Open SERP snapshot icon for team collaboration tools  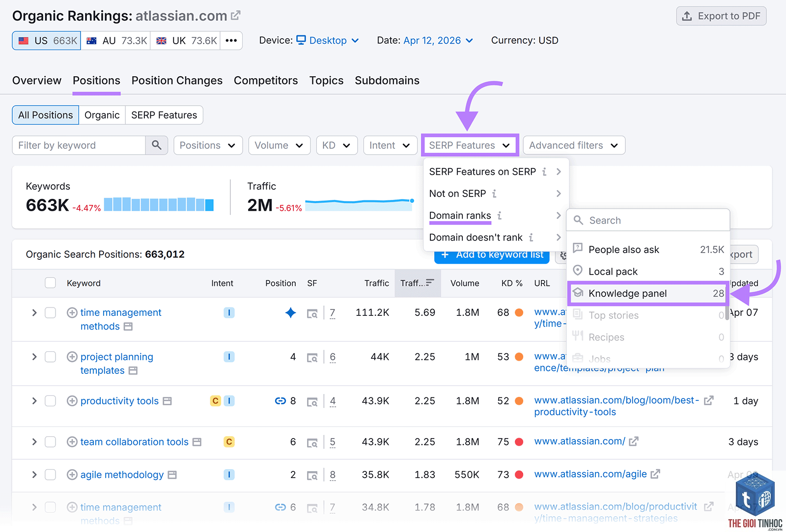(x=312, y=442)
